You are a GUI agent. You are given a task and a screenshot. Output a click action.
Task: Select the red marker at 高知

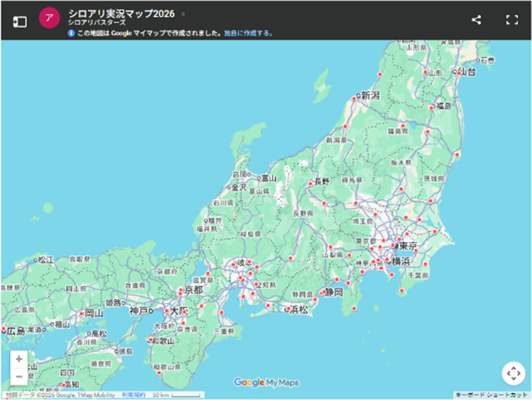(63, 385)
